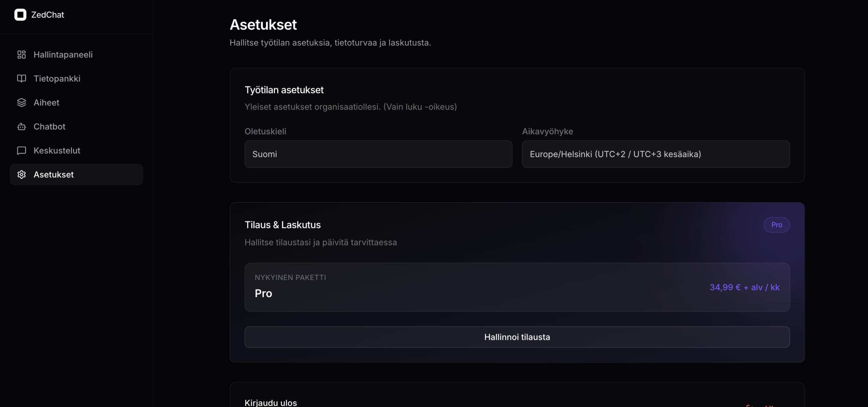Viewport: 868px width, 407px height.
Task: Click the Asetukset gear icon
Action: 21,175
